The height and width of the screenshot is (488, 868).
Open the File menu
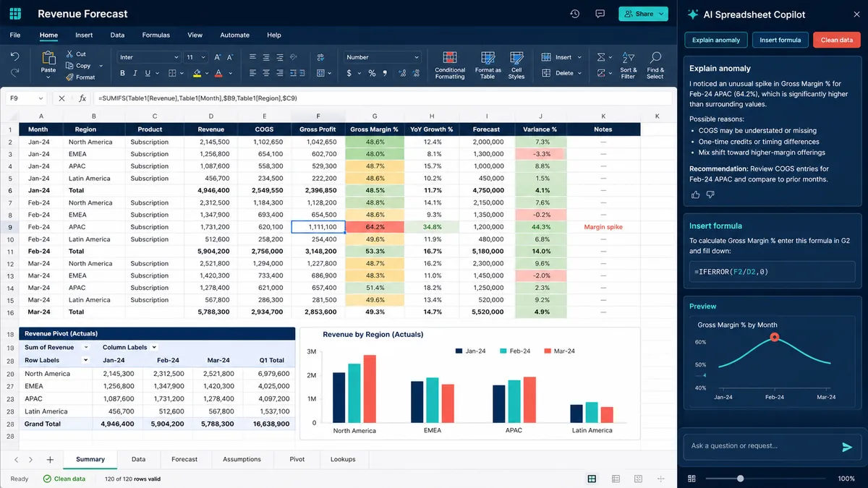(x=15, y=35)
